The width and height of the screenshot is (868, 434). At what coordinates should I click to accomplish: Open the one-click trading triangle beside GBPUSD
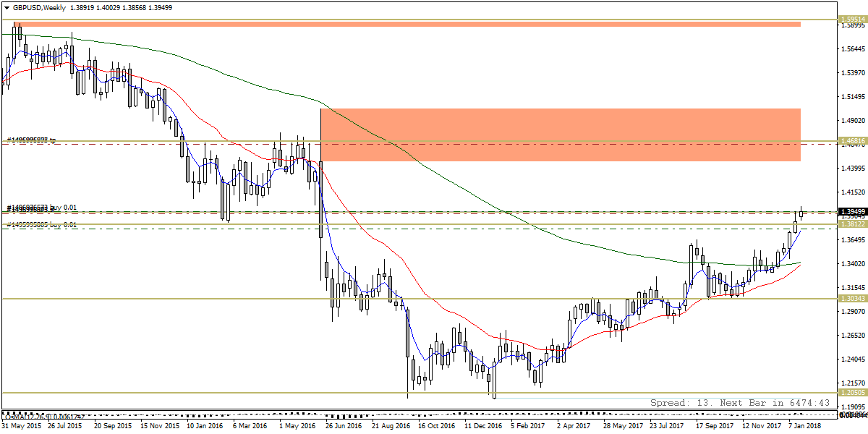tap(6, 7)
